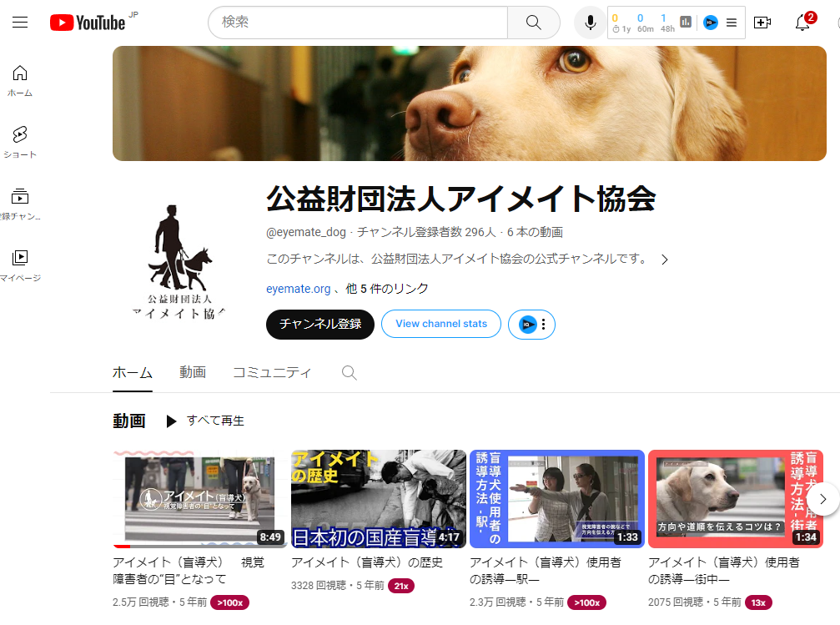Open extension bar chart stats icon
Image resolution: width=840 pixels, height=625 pixels.
point(686,23)
